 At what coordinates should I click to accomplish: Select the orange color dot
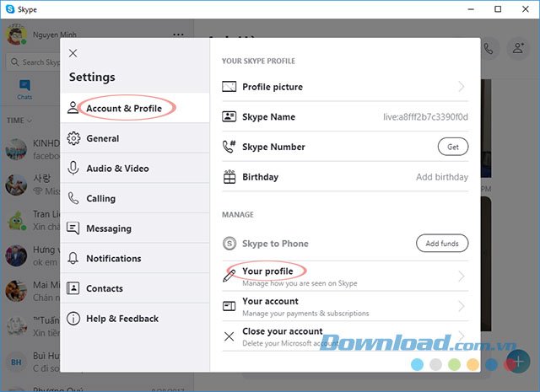472,364
